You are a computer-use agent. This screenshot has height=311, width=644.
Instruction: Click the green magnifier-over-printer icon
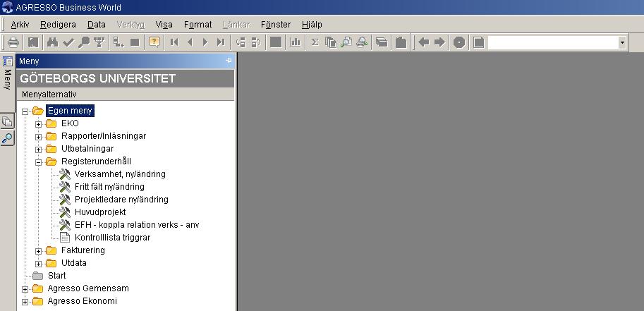(362, 42)
